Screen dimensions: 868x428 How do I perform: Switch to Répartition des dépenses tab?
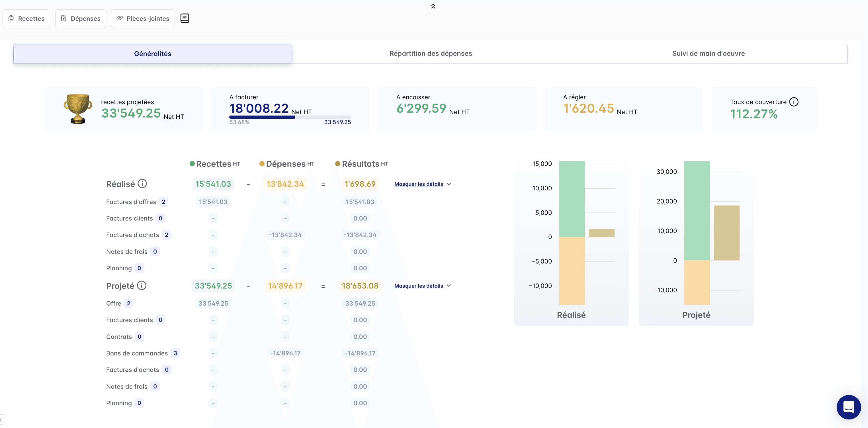click(x=431, y=53)
